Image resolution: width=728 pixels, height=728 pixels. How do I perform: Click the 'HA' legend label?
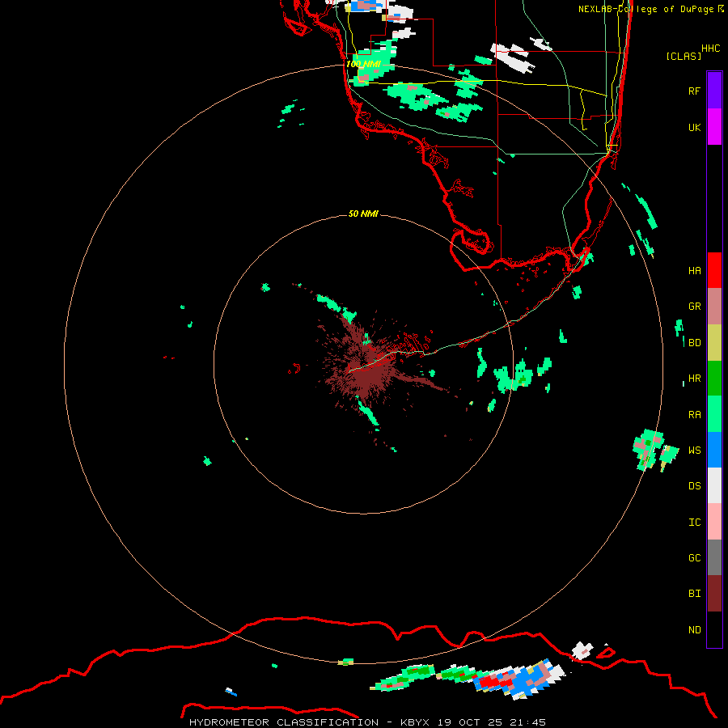(x=694, y=270)
